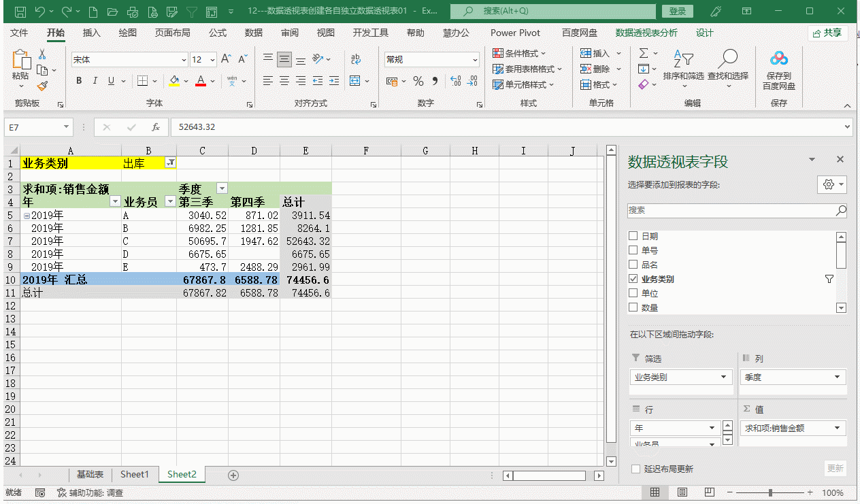Toggle Bold formatting
The width and height of the screenshot is (860, 504).
(79, 81)
